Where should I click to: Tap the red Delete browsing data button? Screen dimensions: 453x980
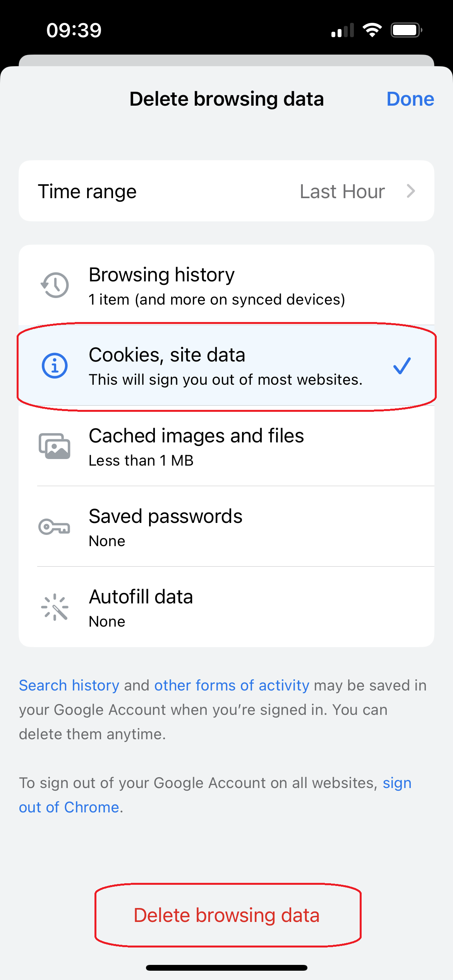pos(226,915)
